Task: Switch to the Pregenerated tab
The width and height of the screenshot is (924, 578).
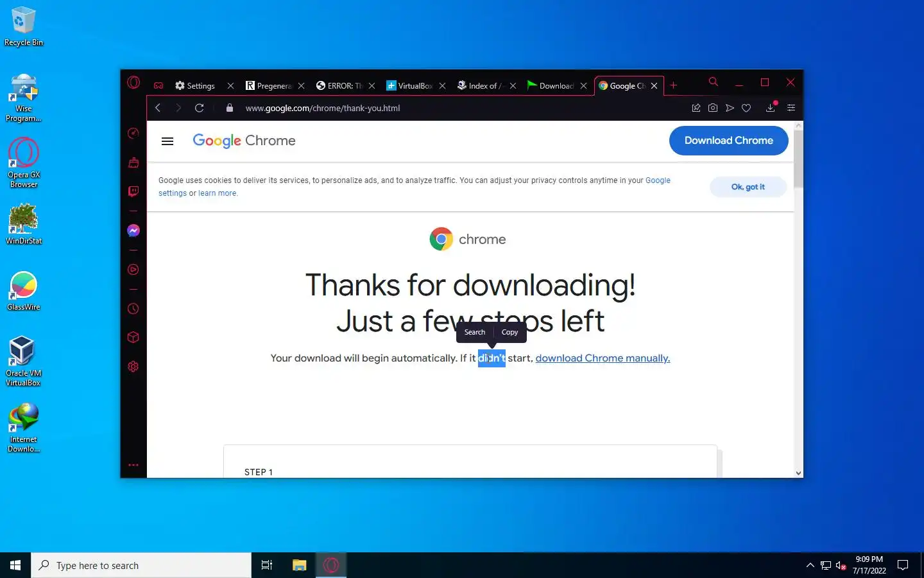Action: (269, 85)
